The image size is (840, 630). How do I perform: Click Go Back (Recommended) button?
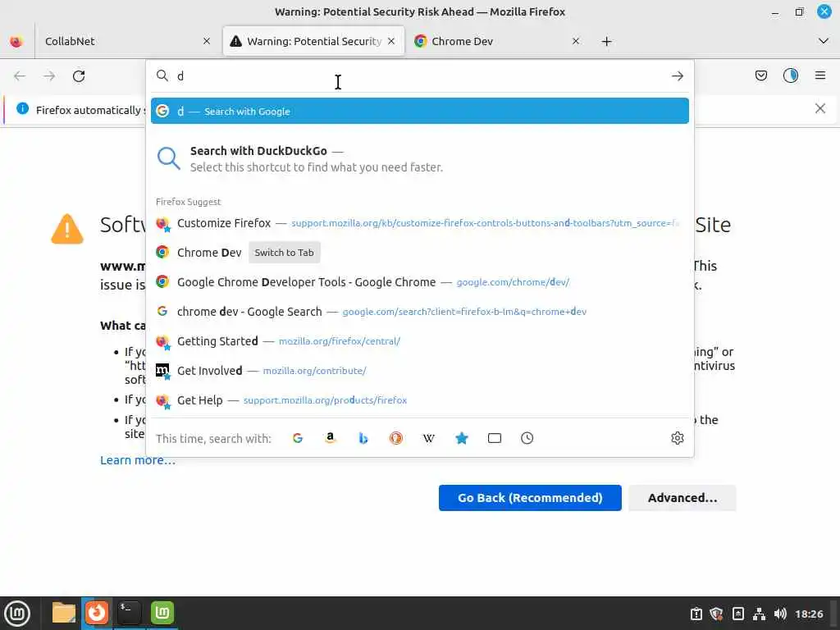[530, 498]
